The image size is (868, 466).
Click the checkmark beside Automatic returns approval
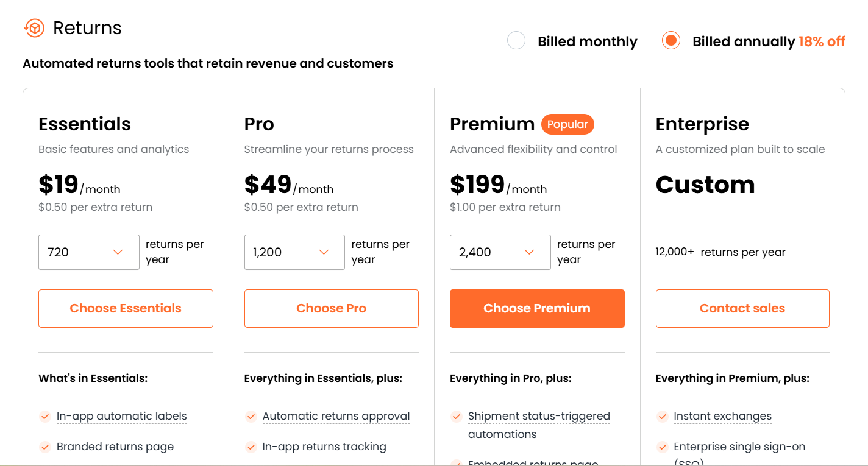pos(251,416)
